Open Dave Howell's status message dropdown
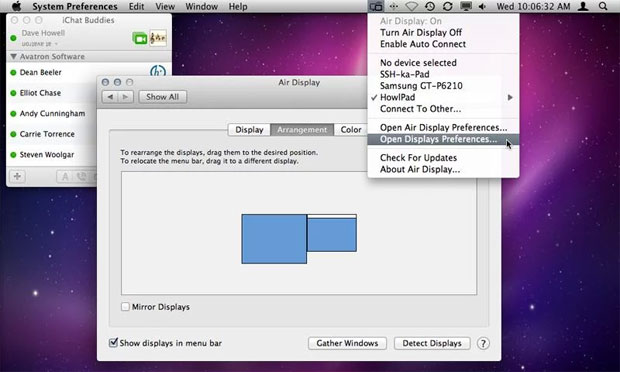620x372 pixels. coord(57,44)
